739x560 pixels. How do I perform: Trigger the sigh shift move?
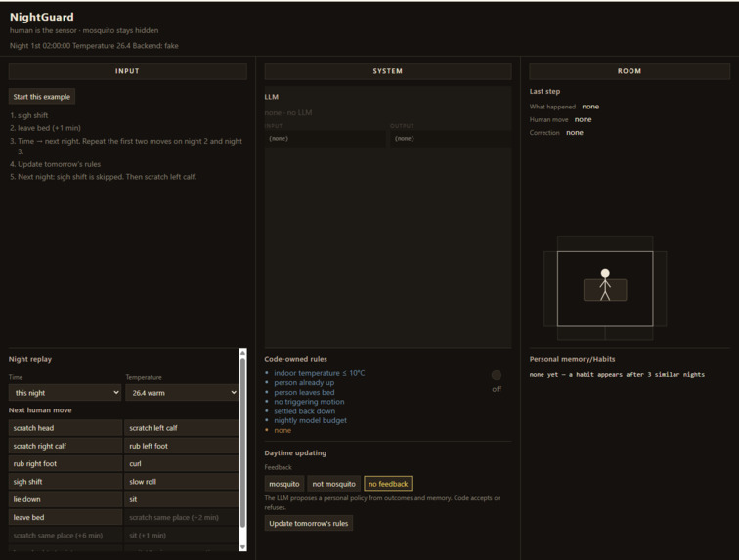[65, 482]
